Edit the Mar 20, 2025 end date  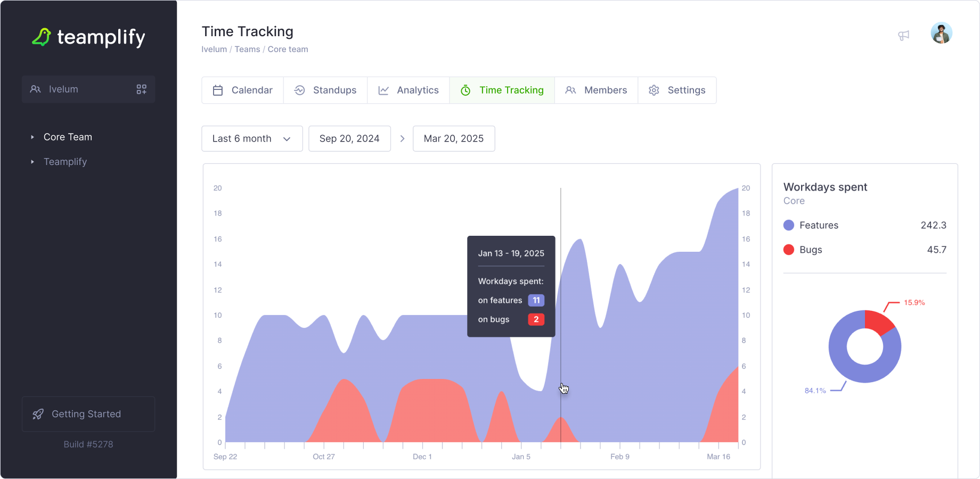pos(454,139)
